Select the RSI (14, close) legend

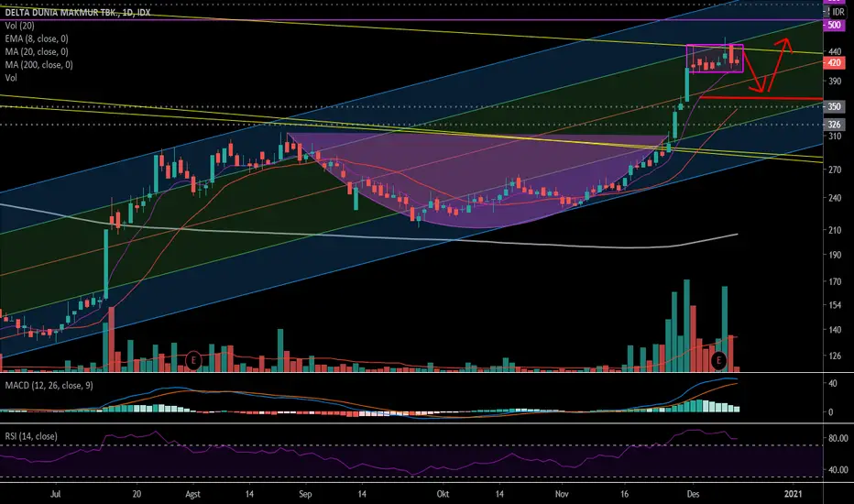click(x=31, y=436)
